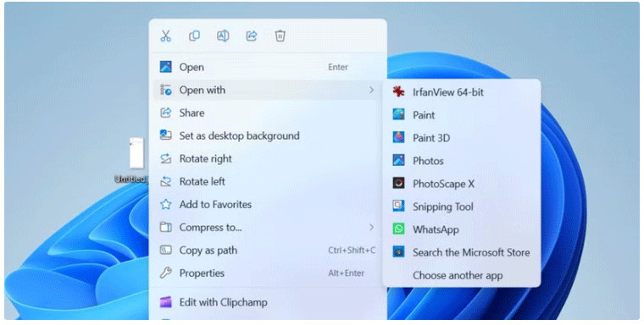Image resolution: width=644 pixels, height=325 pixels.
Task: Open with Photos app
Action: [462, 161]
